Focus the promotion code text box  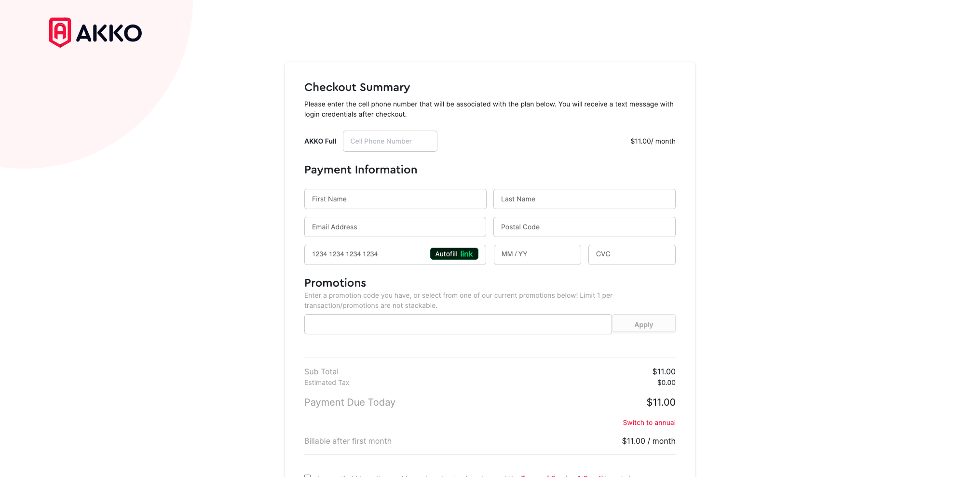point(458,324)
